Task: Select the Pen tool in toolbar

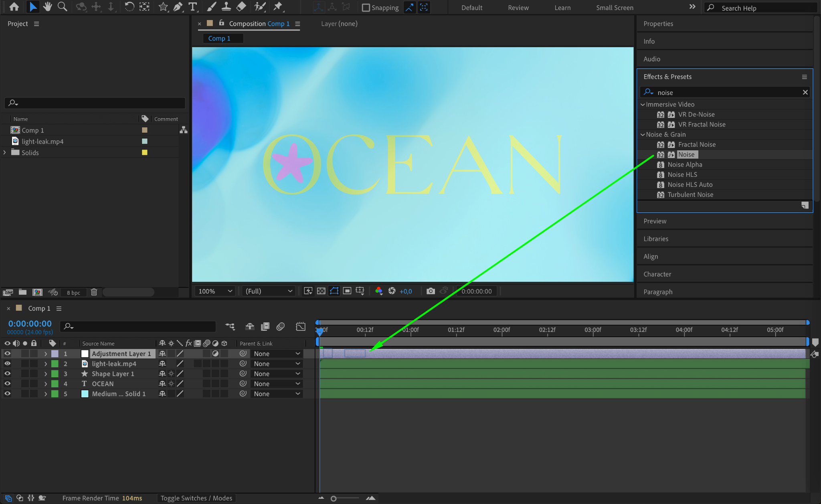Action: pos(178,7)
